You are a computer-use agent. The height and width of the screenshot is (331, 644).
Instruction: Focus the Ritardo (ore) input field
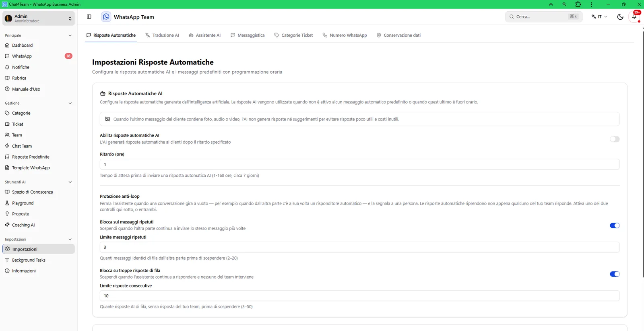(x=359, y=164)
